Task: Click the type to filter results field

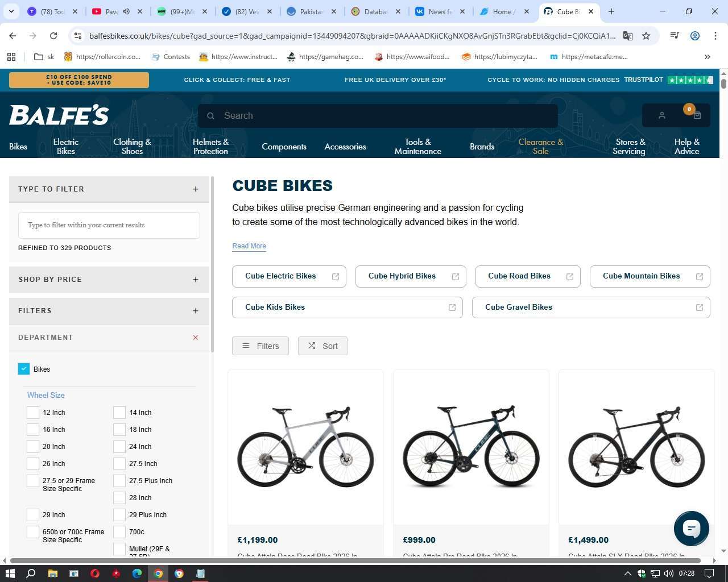Action: point(109,225)
